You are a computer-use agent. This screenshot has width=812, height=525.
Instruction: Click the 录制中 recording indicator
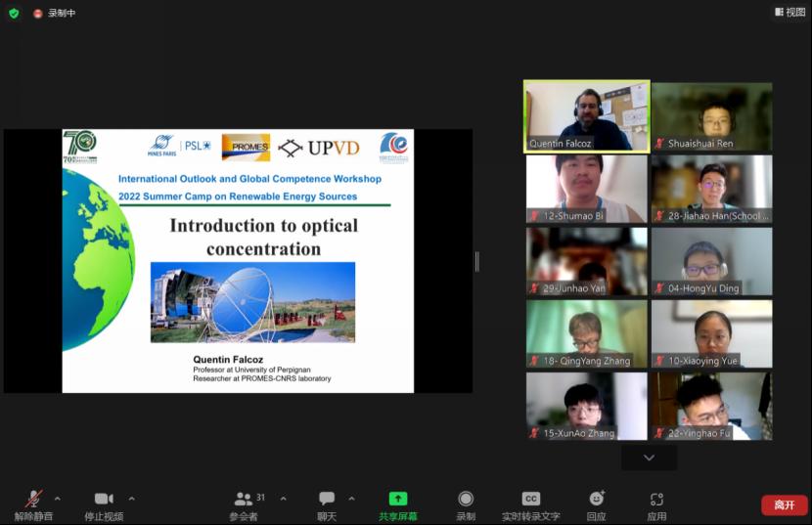coord(55,13)
